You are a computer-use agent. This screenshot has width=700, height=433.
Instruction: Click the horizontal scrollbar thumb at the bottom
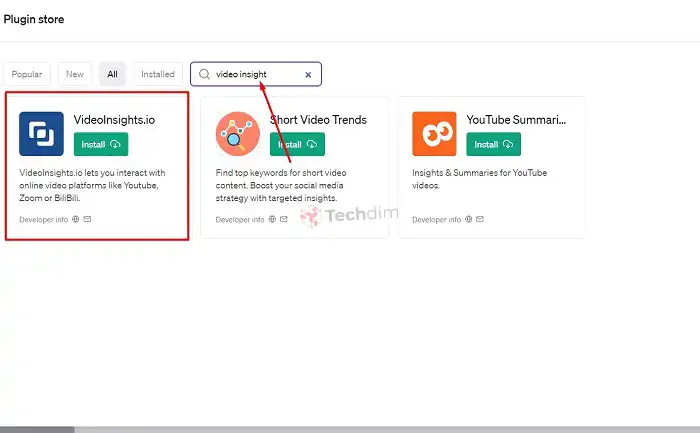click(37, 429)
